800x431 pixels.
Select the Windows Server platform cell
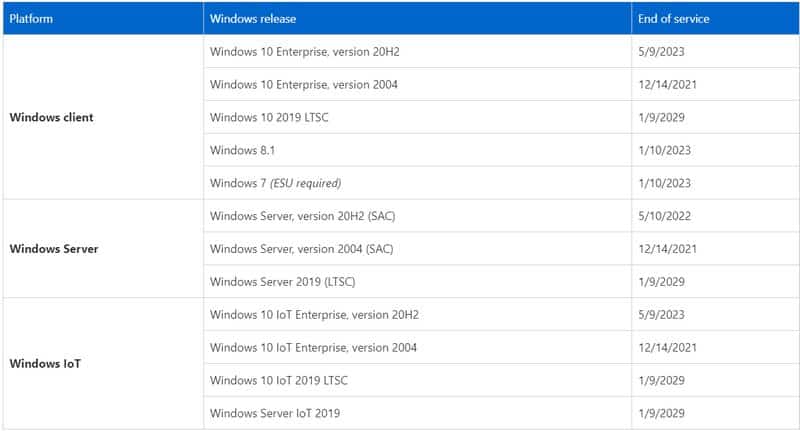pos(54,249)
